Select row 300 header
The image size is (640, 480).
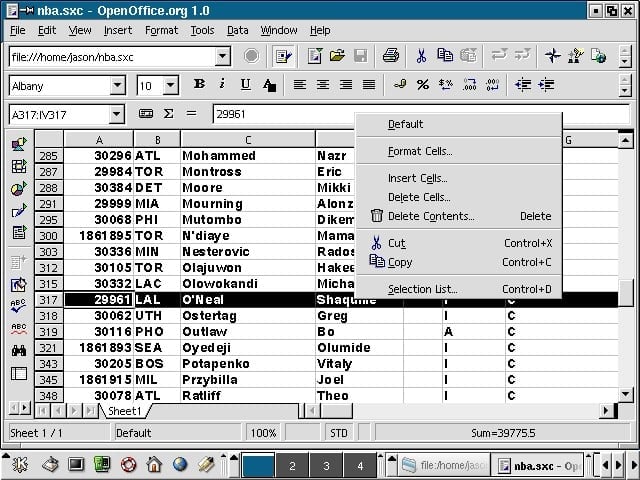[x=49, y=236]
